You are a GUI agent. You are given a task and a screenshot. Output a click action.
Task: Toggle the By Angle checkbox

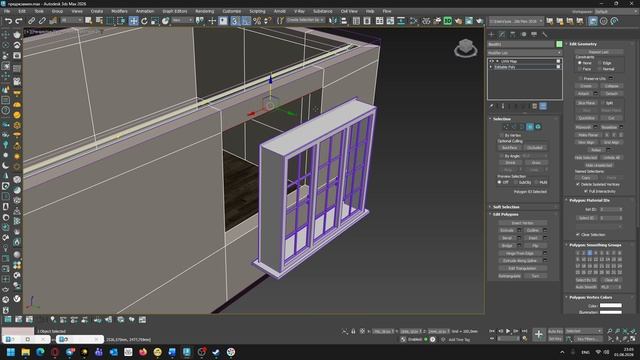tap(502, 156)
